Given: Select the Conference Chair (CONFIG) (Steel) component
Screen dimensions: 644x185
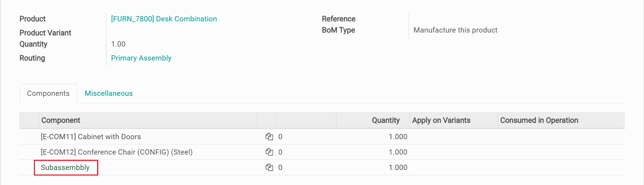Looking at the screenshot, I should tap(117, 152).
